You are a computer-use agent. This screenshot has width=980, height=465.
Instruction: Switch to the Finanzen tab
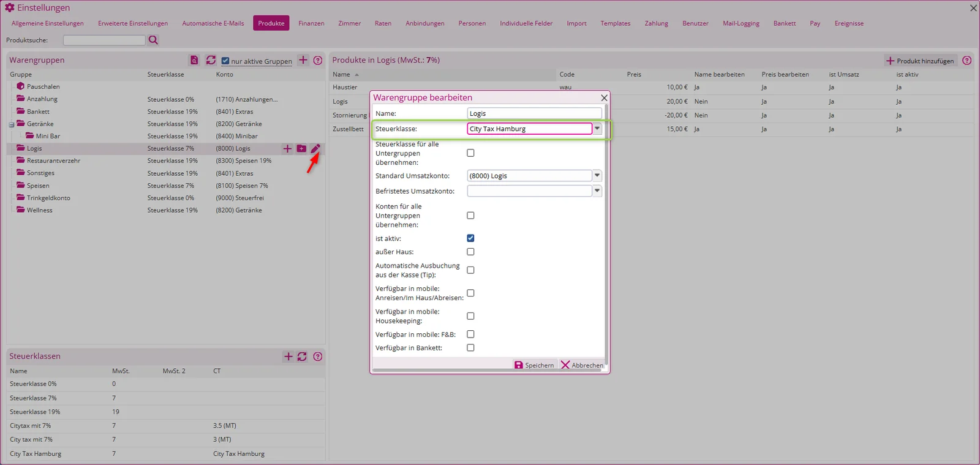click(311, 23)
